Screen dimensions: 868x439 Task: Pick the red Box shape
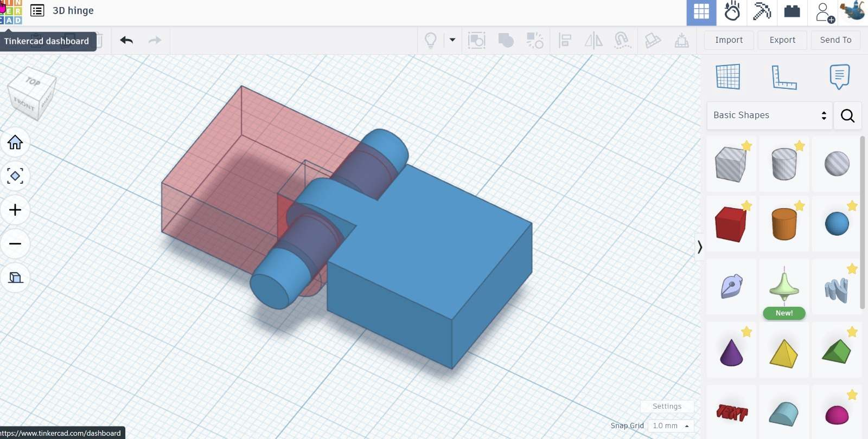[730, 224]
